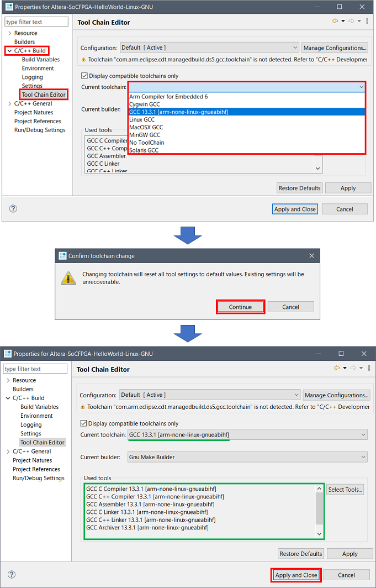Click Manage Configurations in top window
Viewport: 376px width, 588px height.
click(x=335, y=48)
